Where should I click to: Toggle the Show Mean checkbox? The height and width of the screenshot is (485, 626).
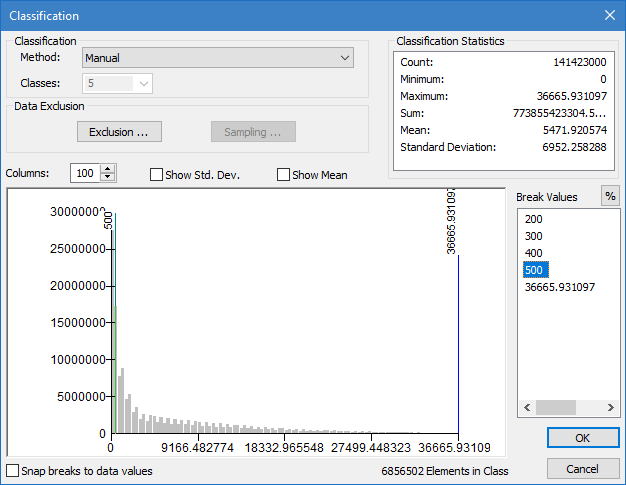(x=283, y=175)
